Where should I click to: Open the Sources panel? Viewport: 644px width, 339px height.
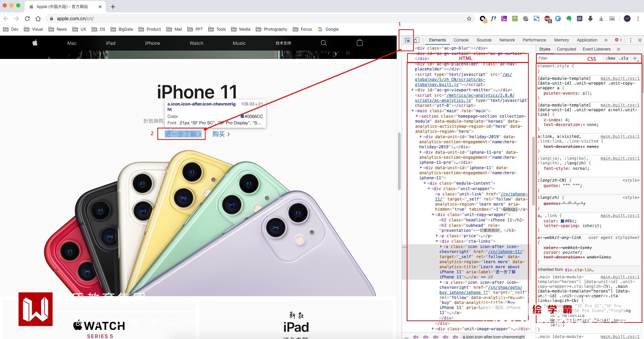[x=484, y=40]
